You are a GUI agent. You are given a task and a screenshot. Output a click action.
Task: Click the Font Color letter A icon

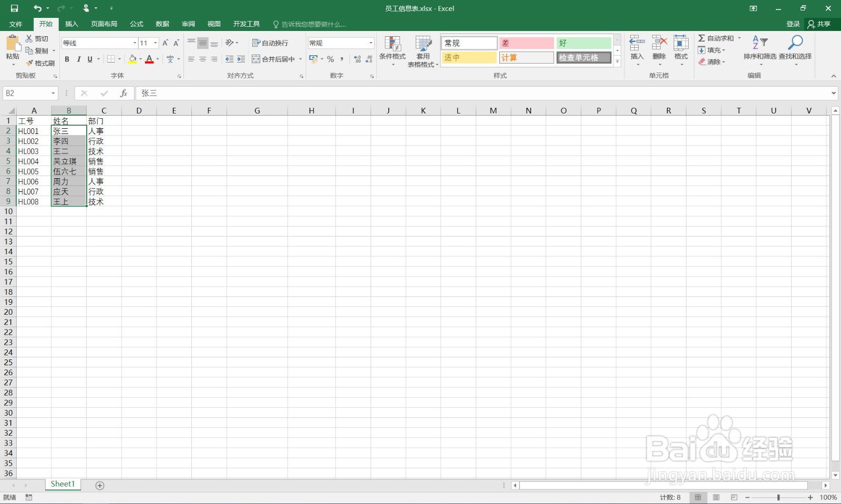(149, 59)
